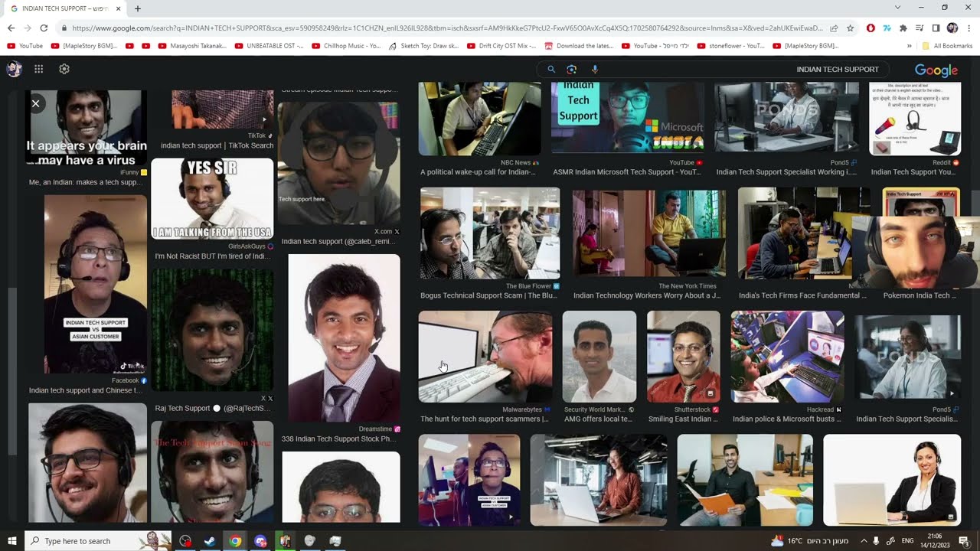Open the YES SIR meme image
Screen dimensions: 980x551
(212, 199)
